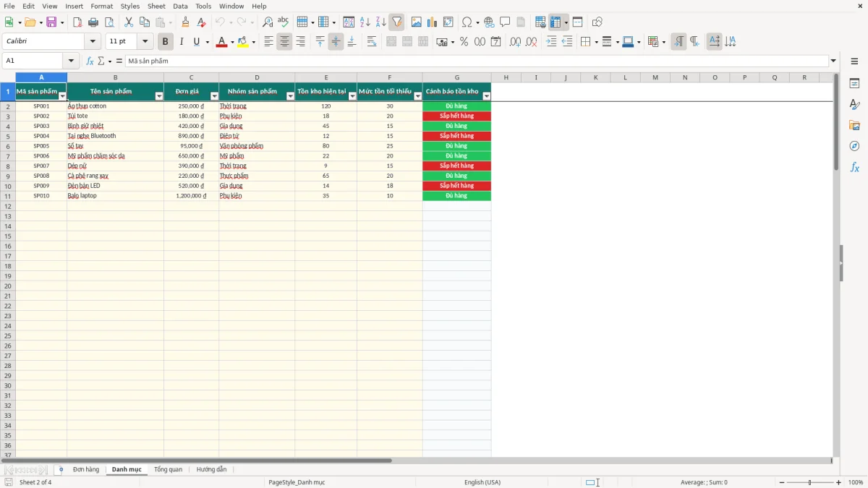Screen dimensions: 868x488
Task: Switch to the Tổng quan sheet tab
Action: coord(168,469)
